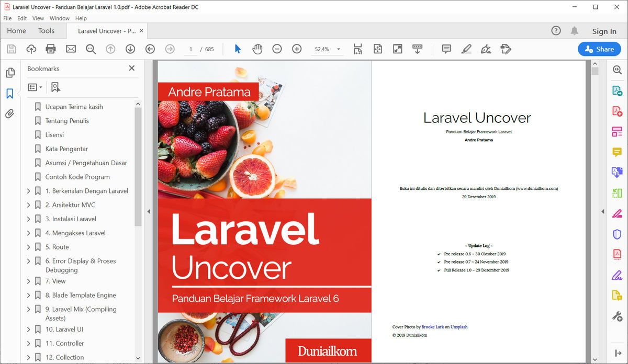Jump to the 'Kata Pengantar' bookmark
This screenshot has width=628, height=364.
66,149
